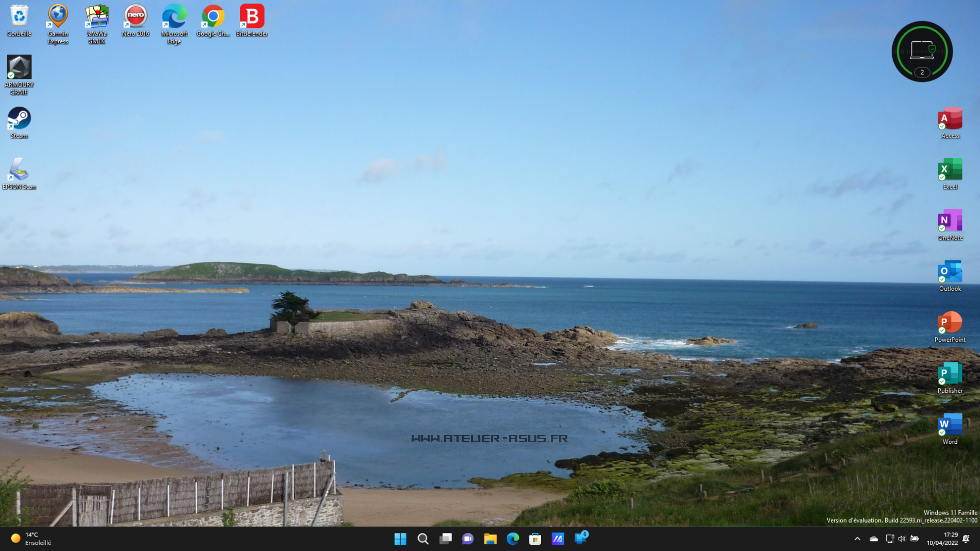Click the taskbar Search button
The width and height of the screenshot is (980, 551).
pos(423,539)
